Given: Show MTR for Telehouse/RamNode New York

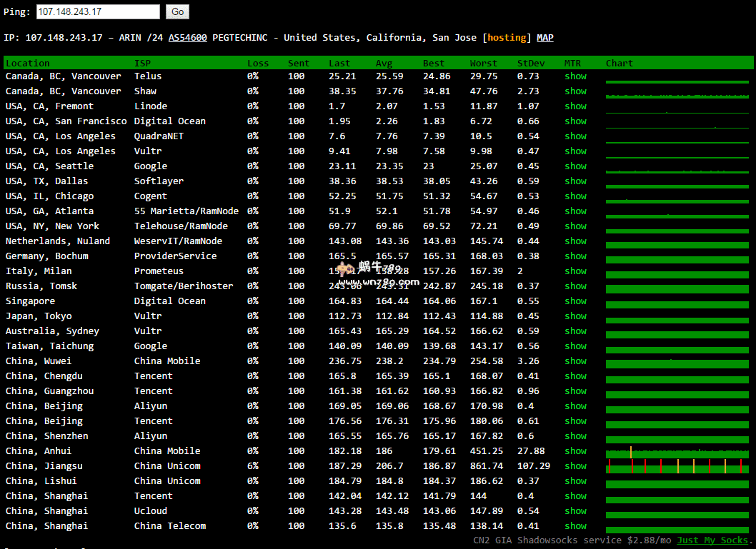Looking at the screenshot, I should tap(575, 226).
